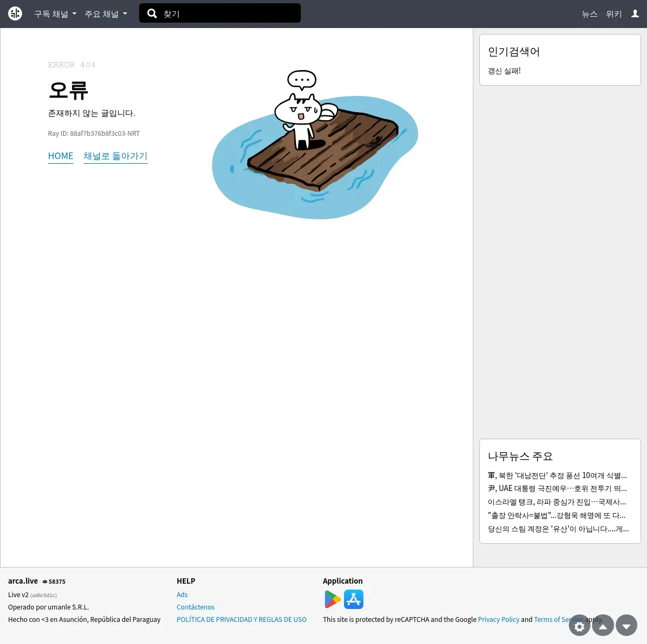The height and width of the screenshot is (644, 647).
Task: Click the 인기검색어 heading
Action: (514, 52)
